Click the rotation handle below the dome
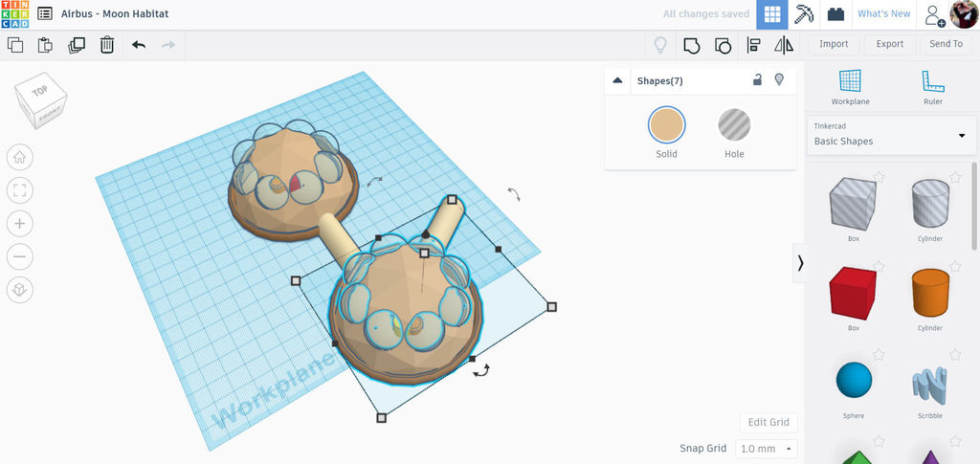Image resolution: width=980 pixels, height=464 pixels. (480, 370)
